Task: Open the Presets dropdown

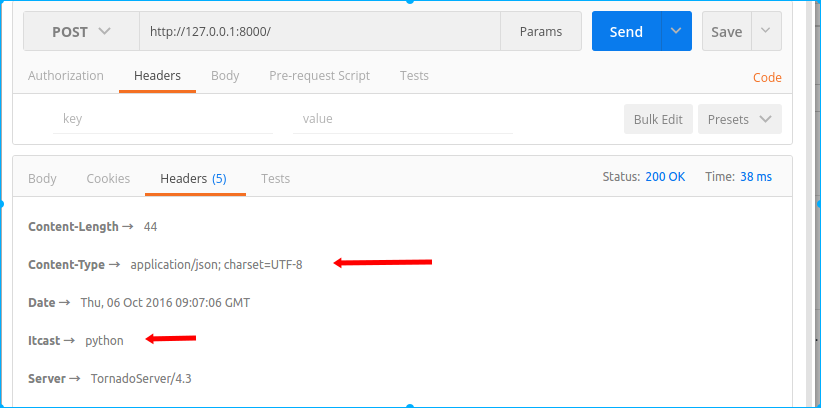Action: (739, 119)
